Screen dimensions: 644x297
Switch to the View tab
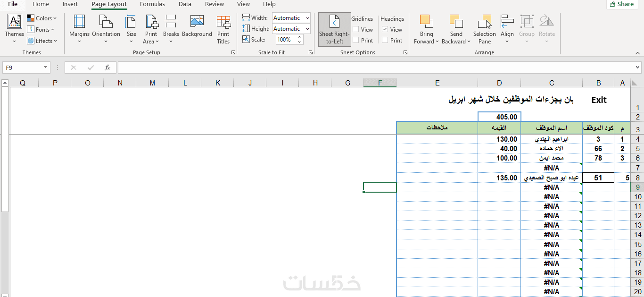point(243,4)
